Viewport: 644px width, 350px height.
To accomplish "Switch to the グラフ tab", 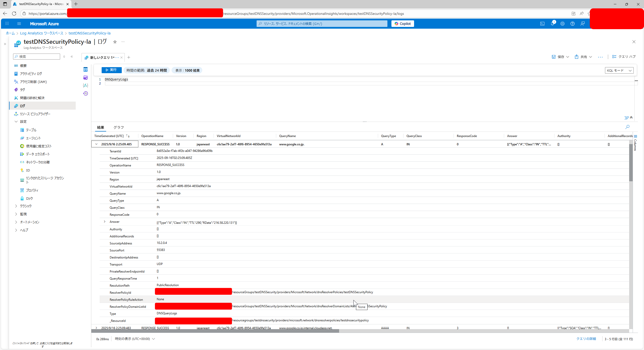I will (118, 127).
